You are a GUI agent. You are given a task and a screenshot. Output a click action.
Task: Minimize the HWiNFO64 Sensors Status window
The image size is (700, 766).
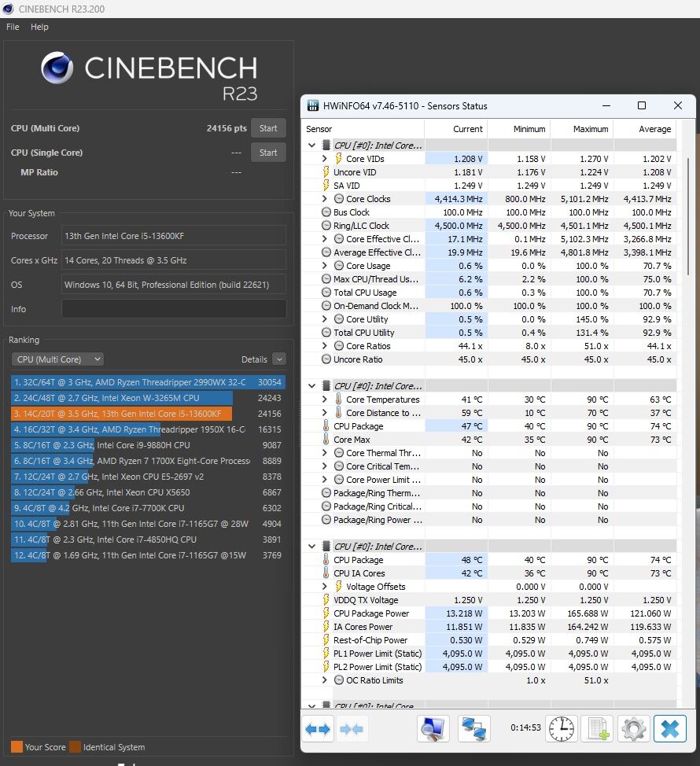[x=606, y=105]
